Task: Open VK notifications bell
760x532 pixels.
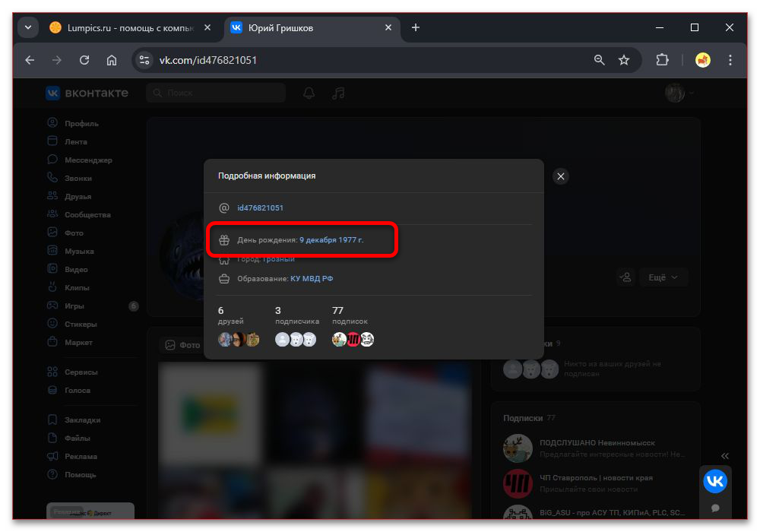Action: [309, 93]
